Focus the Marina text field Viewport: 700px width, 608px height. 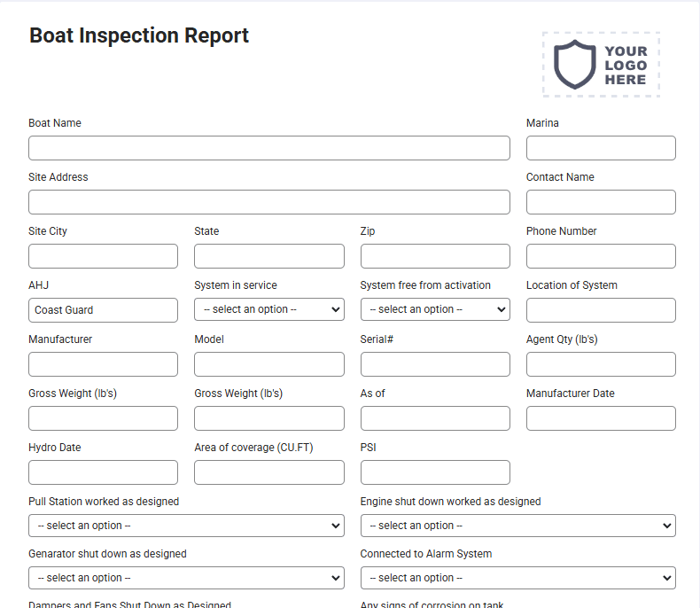pos(601,148)
